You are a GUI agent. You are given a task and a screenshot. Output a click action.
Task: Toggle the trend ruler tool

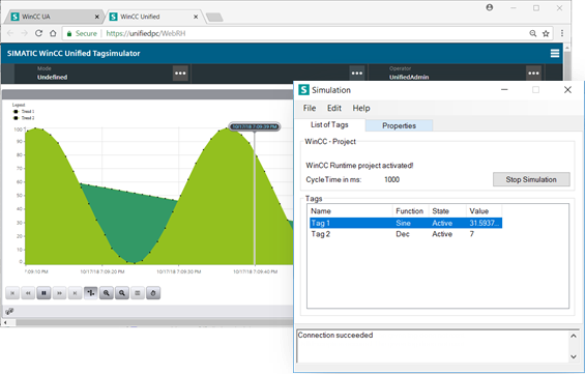pos(91,293)
